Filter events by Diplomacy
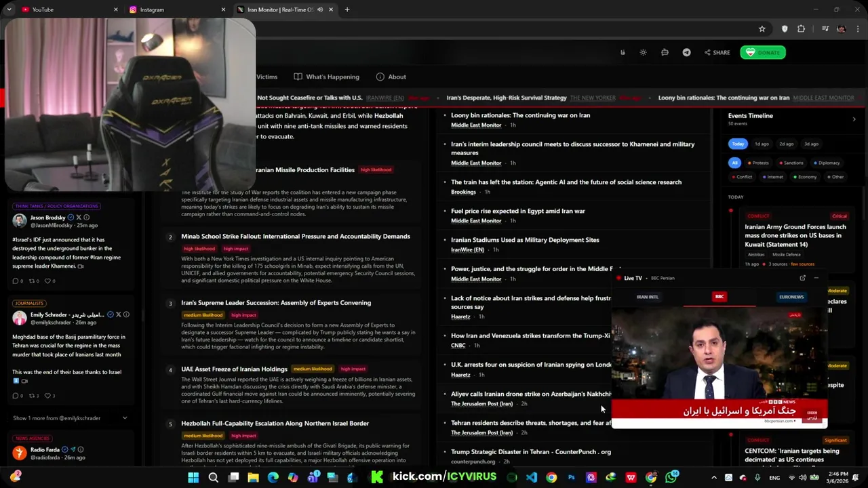This screenshot has height=488, width=868. point(826,163)
